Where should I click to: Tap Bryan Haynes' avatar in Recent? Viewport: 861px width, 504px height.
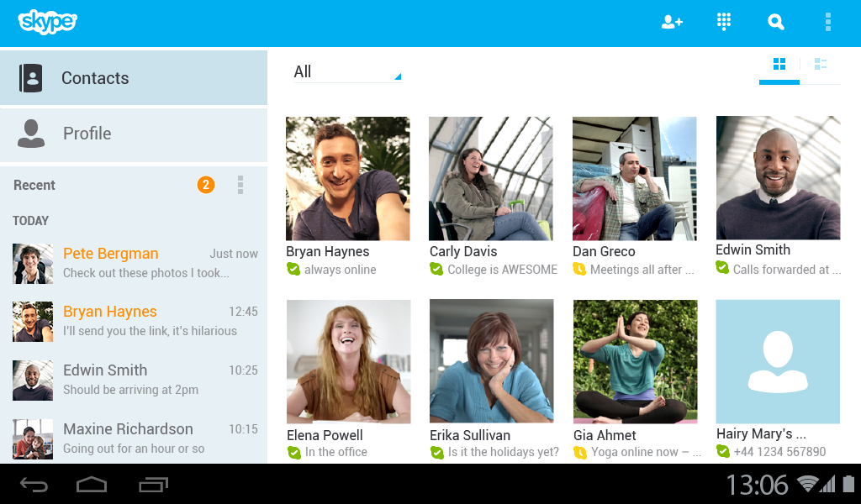(33, 322)
